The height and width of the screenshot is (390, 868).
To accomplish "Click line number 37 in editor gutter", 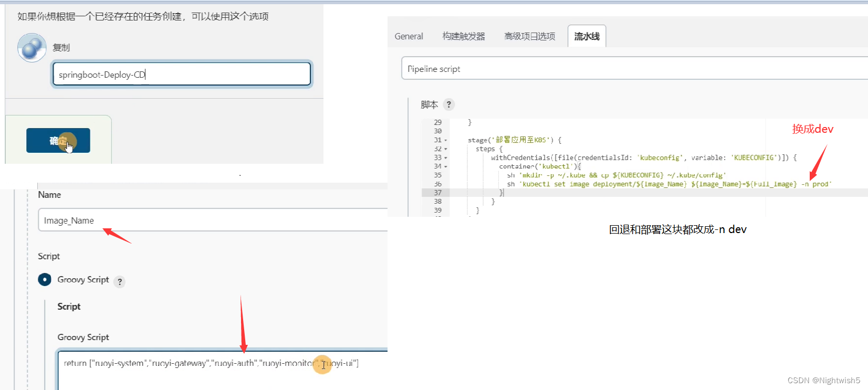I will point(437,193).
